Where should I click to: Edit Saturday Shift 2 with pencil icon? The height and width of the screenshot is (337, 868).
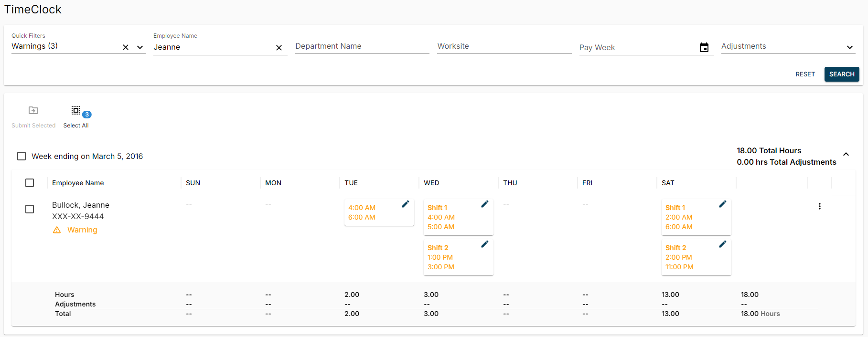tap(722, 244)
